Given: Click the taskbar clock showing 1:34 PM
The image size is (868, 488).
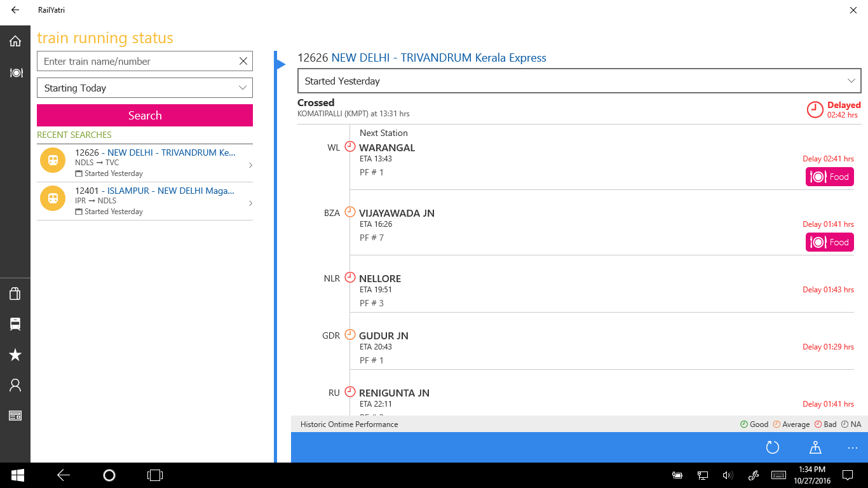Looking at the screenshot, I should pyautogui.click(x=812, y=475).
